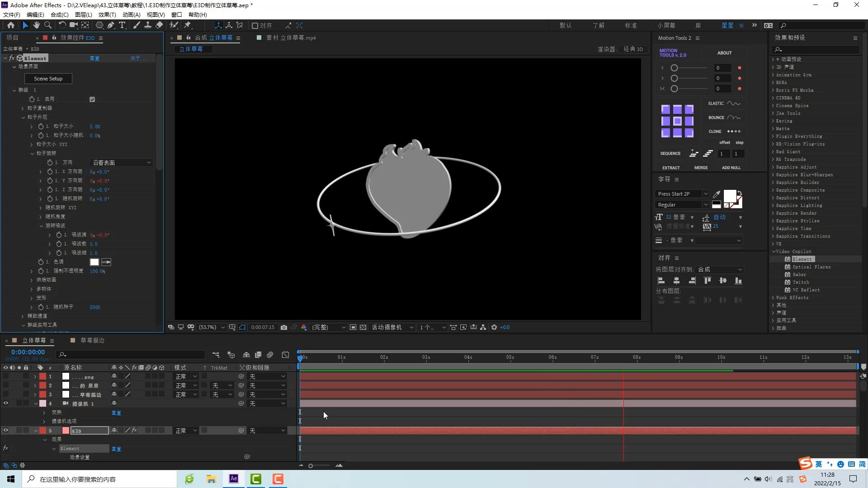The width and height of the screenshot is (868, 488).
Task: Toggle transparency grid in viewer
Action: point(363,328)
